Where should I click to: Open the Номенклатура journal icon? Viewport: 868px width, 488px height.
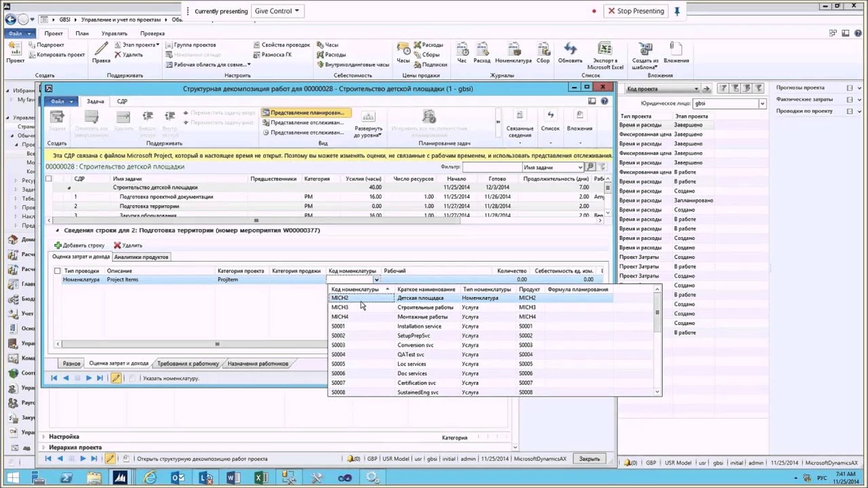513,53
